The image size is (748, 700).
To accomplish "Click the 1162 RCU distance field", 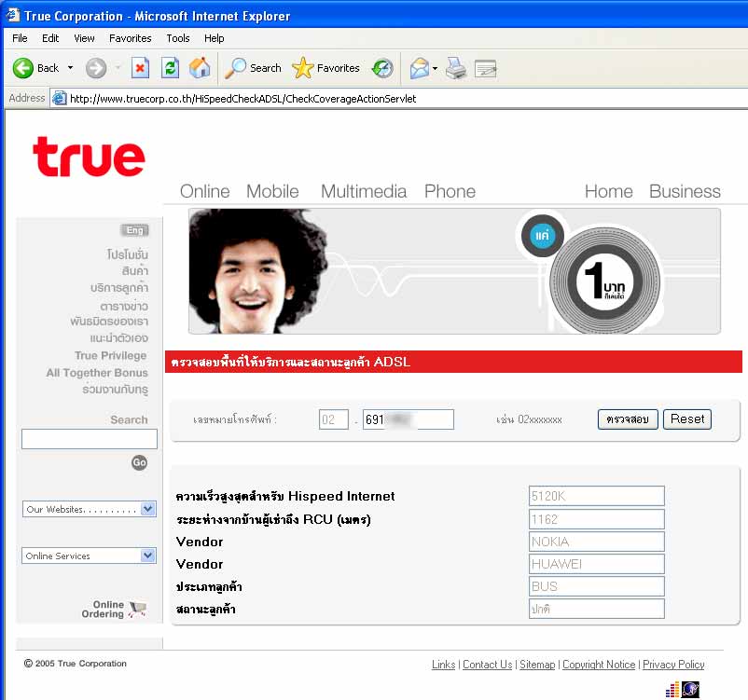I will (596, 519).
